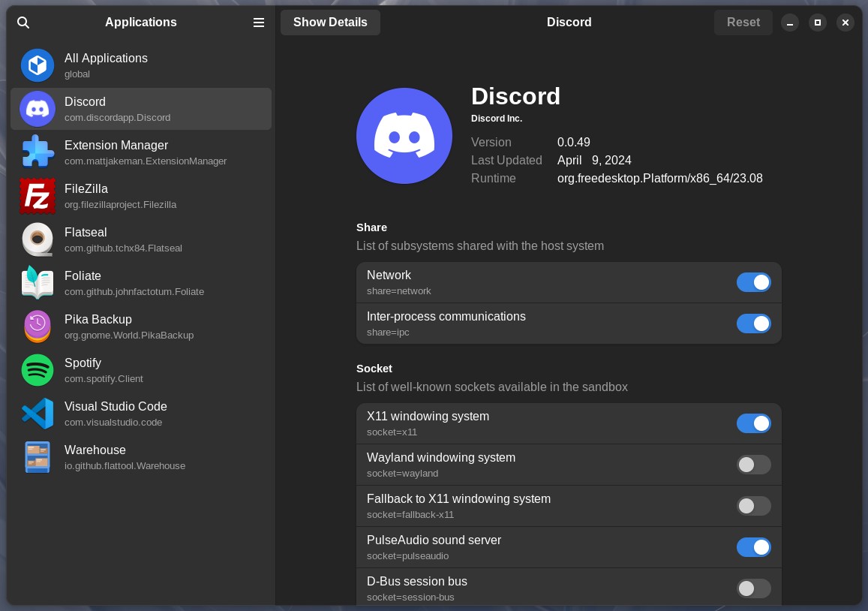The image size is (868, 611).
Task: Open the applications search magnifier icon
Action: [x=23, y=23]
